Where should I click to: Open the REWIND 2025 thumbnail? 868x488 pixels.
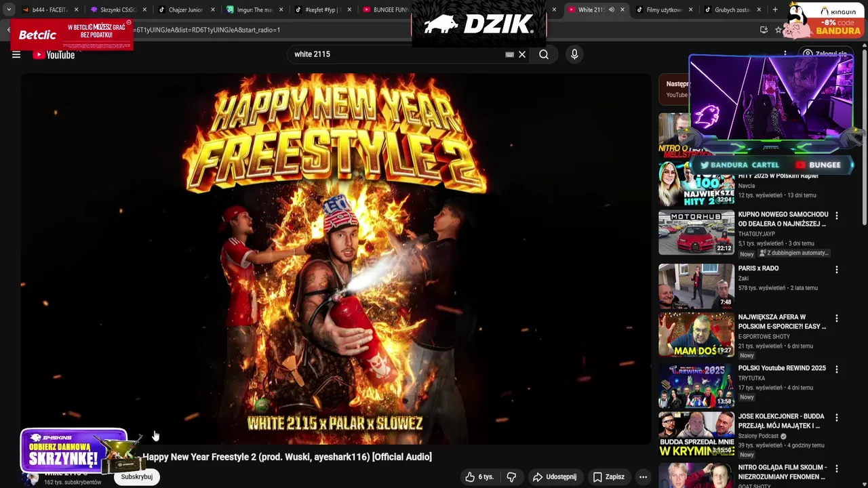pos(696,386)
